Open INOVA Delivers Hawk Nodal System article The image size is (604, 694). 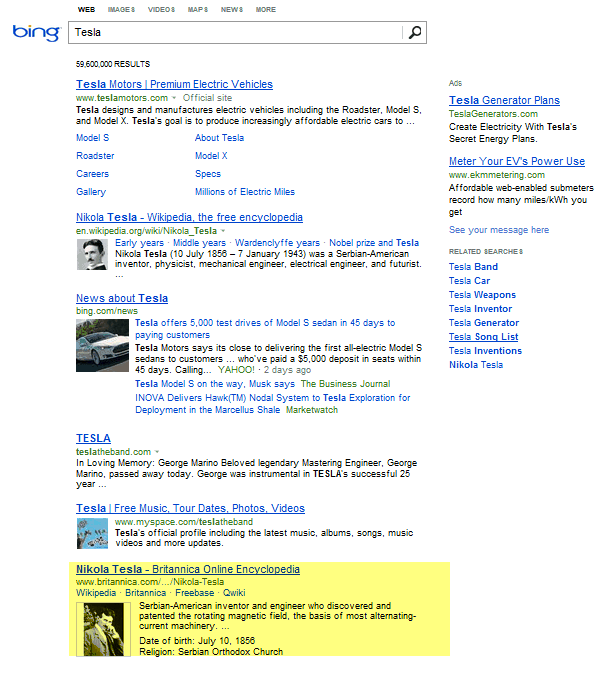tap(273, 404)
